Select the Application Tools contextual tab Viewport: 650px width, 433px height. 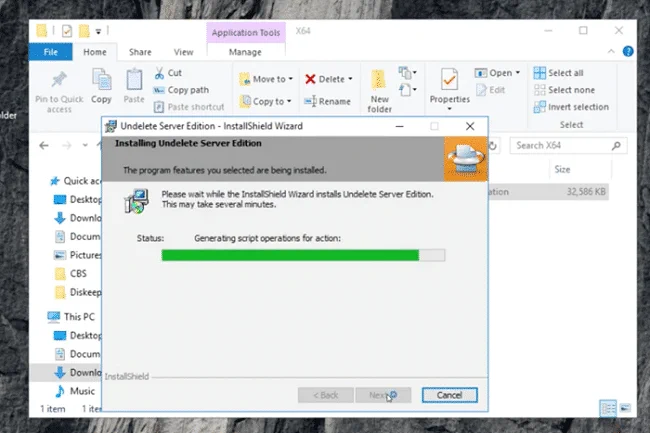pyautogui.click(x=246, y=32)
